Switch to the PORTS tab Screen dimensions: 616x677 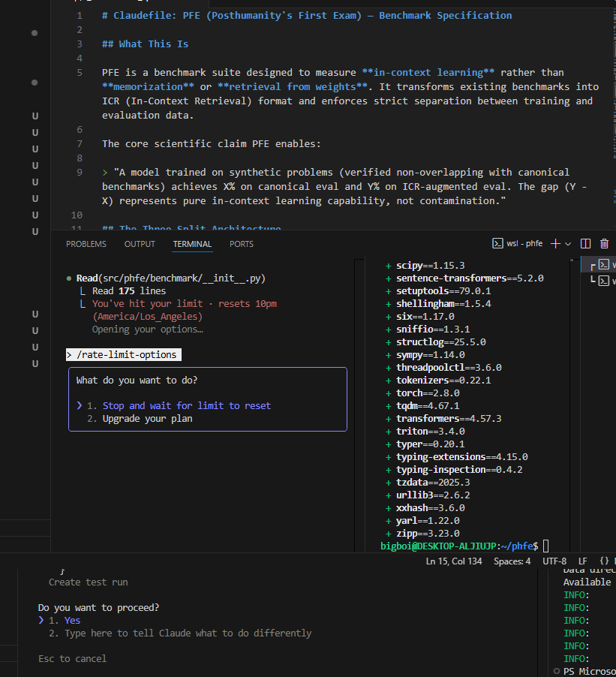tap(242, 244)
